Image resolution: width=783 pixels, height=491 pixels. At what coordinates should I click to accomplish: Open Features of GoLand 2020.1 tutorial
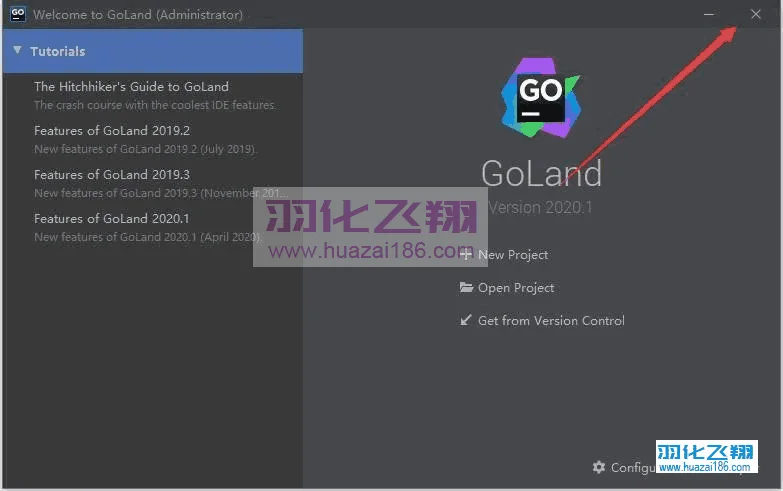[x=112, y=218]
